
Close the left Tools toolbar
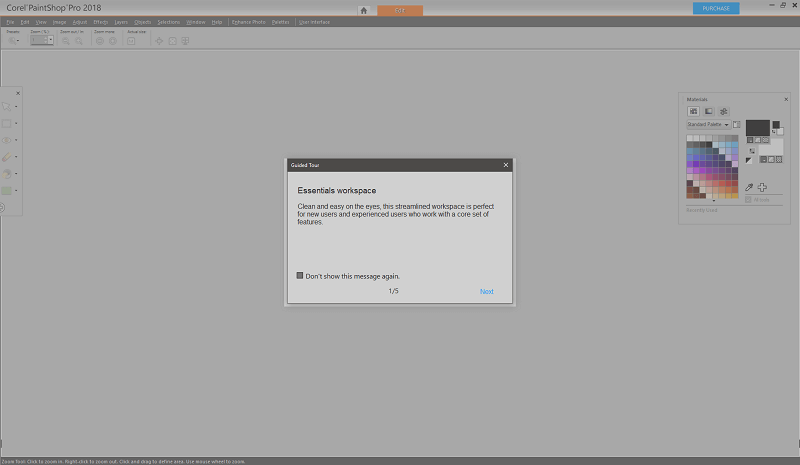(x=18, y=93)
